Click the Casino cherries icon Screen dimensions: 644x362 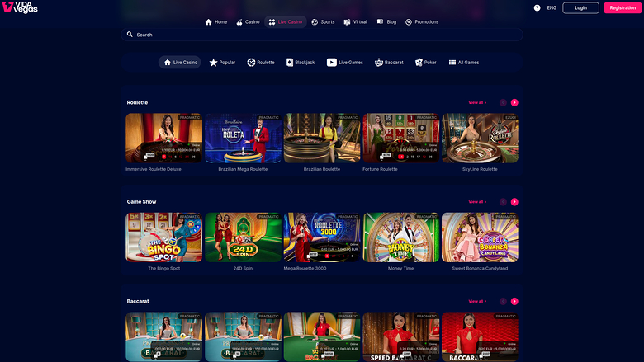(239, 21)
